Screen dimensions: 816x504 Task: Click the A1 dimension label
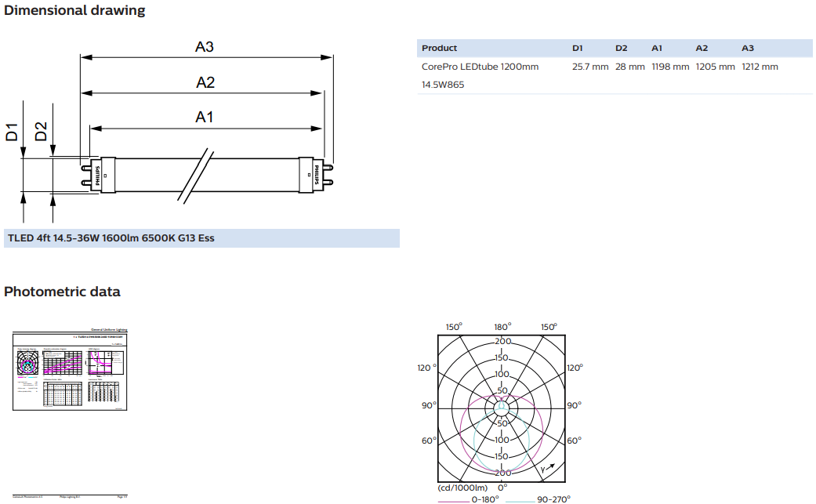pos(205,117)
